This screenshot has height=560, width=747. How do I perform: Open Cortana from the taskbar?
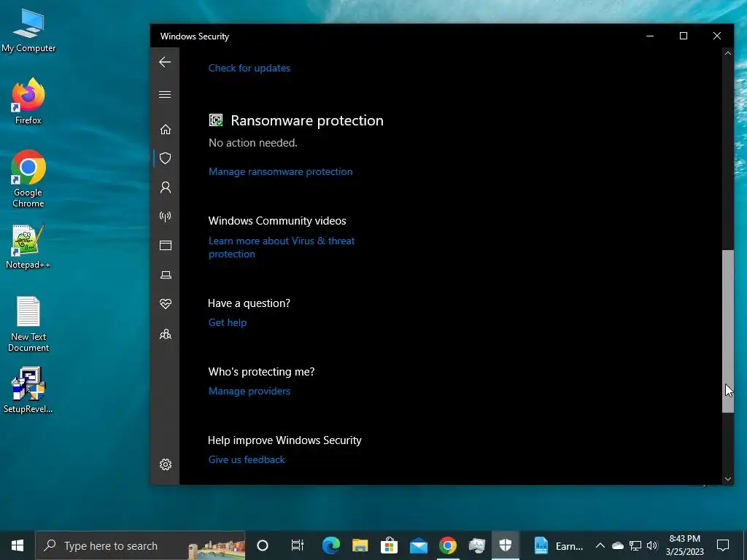(x=263, y=545)
